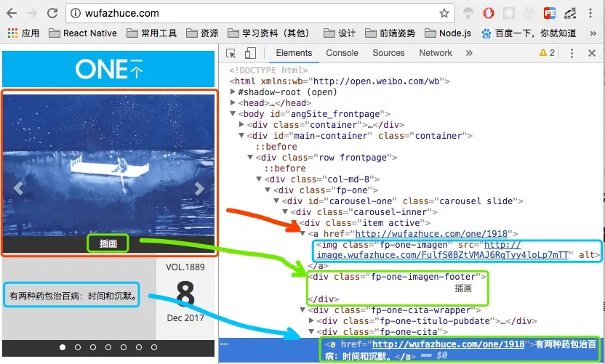Open the 学习资料（其他） bookmark folder
605x364 pixels.
pos(269,33)
